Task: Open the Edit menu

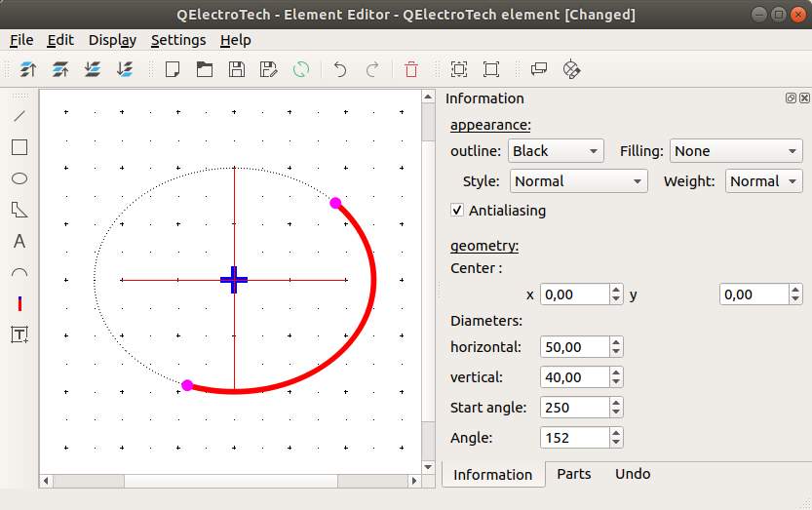Action: pyautogui.click(x=60, y=40)
